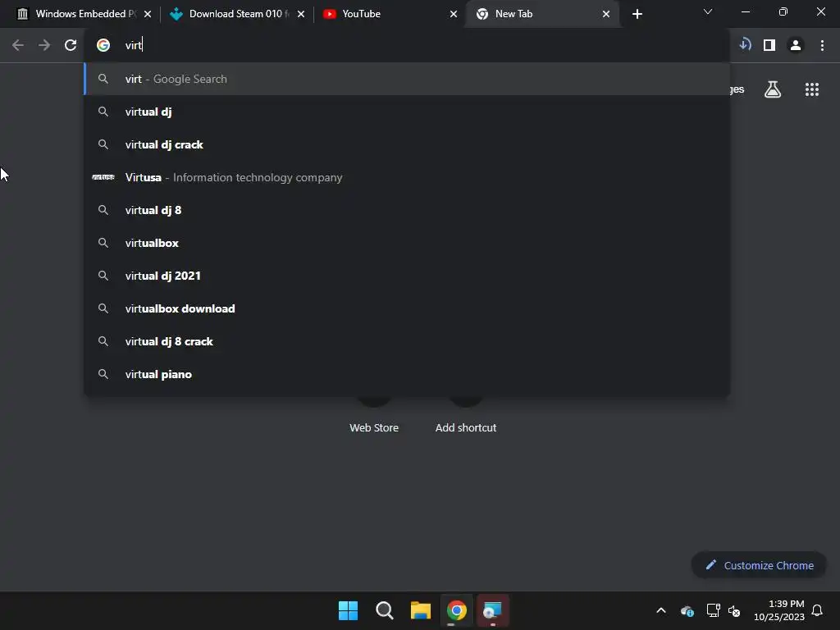Open the notifications bell icon

(817, 610)
